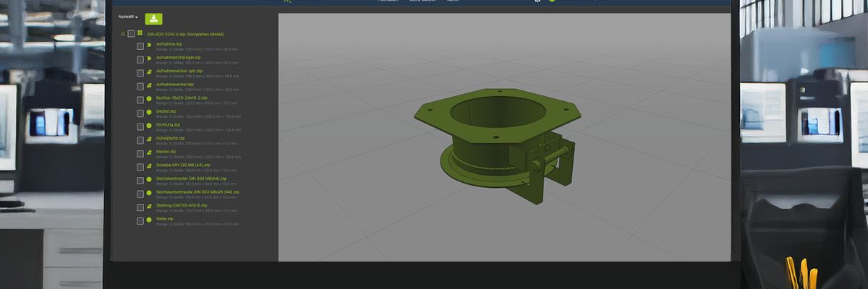868x289 pixels.
Task: Check the Stellring-DIN705-A16-E.stp checkbox
Action: coord(140,208)
